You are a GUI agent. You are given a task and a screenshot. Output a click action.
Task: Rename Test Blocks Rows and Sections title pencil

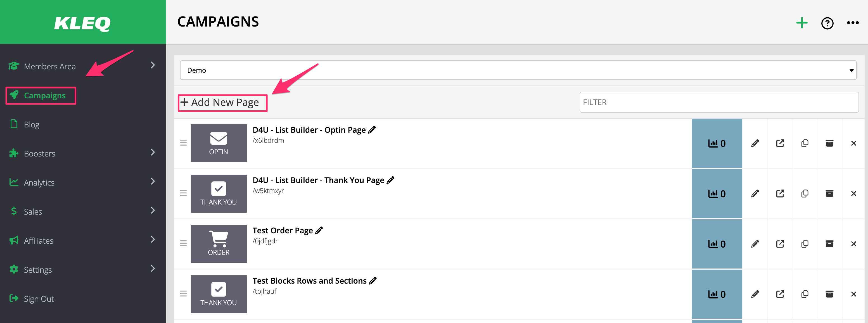pyautogui.click(x=373, y=281)
